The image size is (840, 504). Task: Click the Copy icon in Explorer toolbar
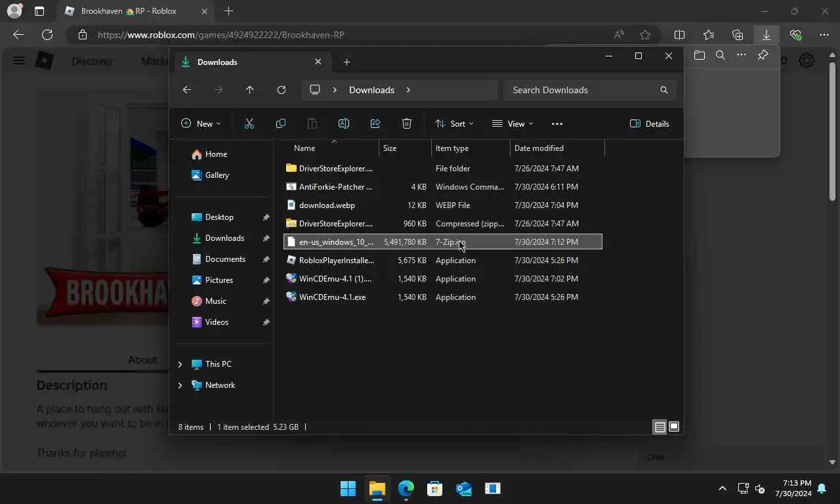click(x=281, y=123)
